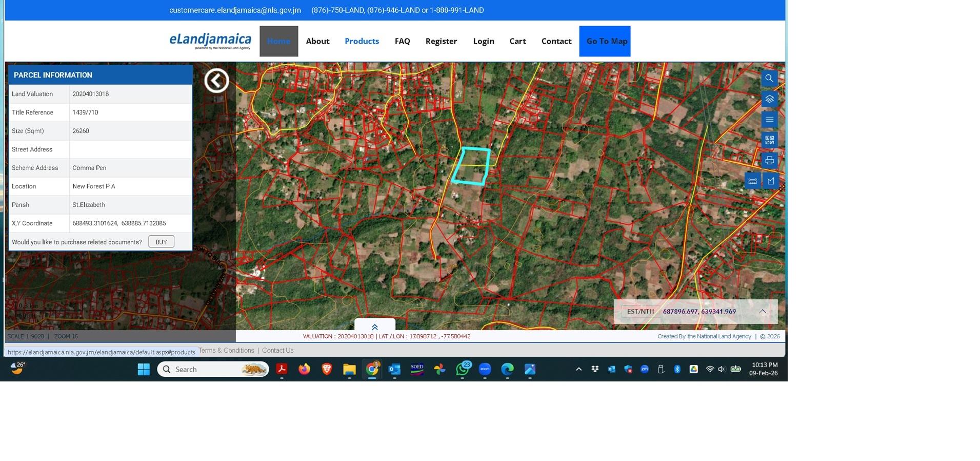Go to the Cart page
The width and height of the screenshot is (980, 461).
click(x=517, y=41)
